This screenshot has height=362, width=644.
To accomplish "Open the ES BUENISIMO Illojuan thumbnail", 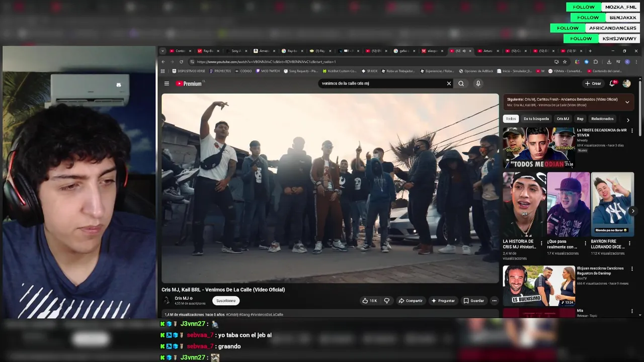I will click(x=539, y=286).
